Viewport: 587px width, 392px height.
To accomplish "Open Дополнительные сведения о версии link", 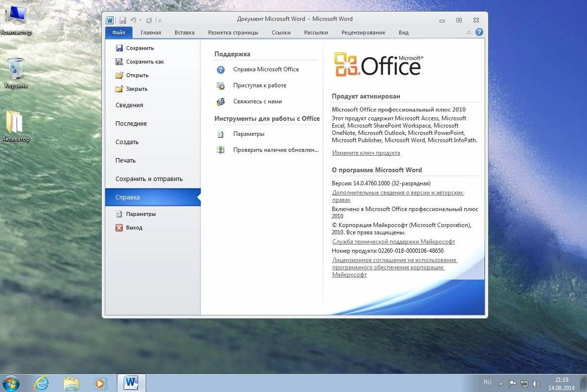I will coord(398,196).
